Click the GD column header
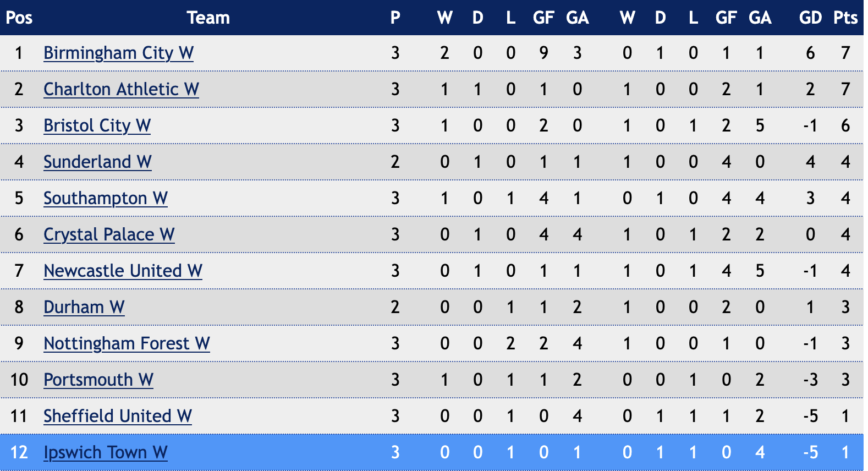Viewport: 868px width, 471px height. (810, 18)
